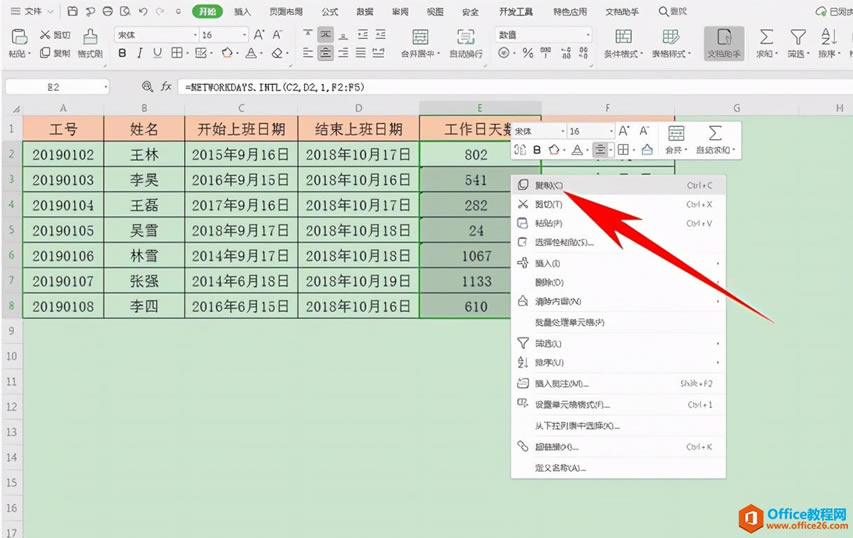Switch to the Page Layout tab
853x538 pixels.
[286, 11]
